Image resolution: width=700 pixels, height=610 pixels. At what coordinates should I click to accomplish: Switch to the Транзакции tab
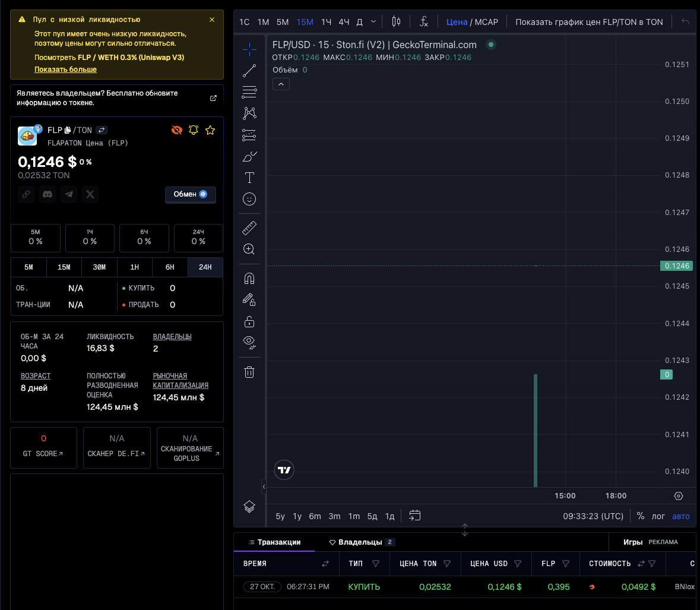[274, 542]
